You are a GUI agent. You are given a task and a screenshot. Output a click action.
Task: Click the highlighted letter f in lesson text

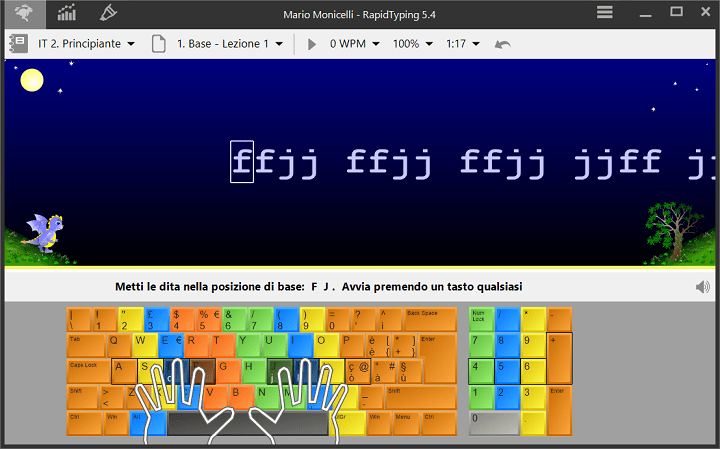[x=241, y=160]
